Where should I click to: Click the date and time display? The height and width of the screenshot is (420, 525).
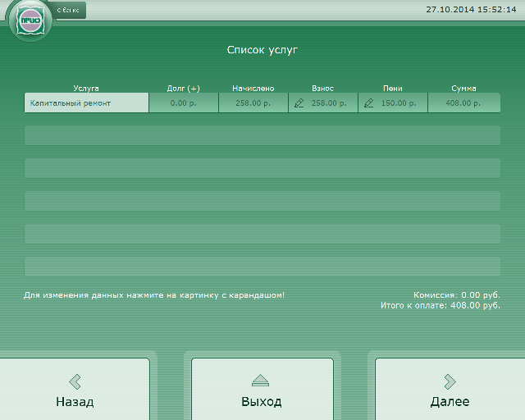[x=471, y=10]
